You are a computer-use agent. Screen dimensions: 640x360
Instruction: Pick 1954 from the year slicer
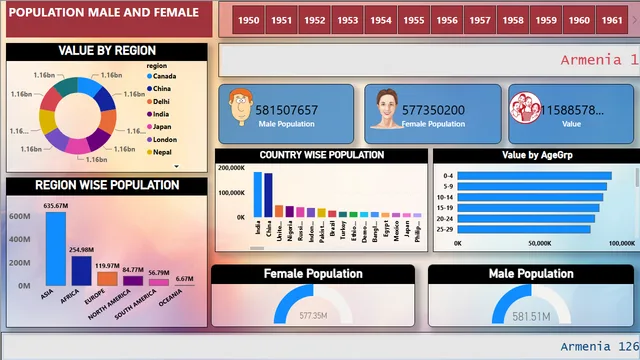[x=381, y=20]
